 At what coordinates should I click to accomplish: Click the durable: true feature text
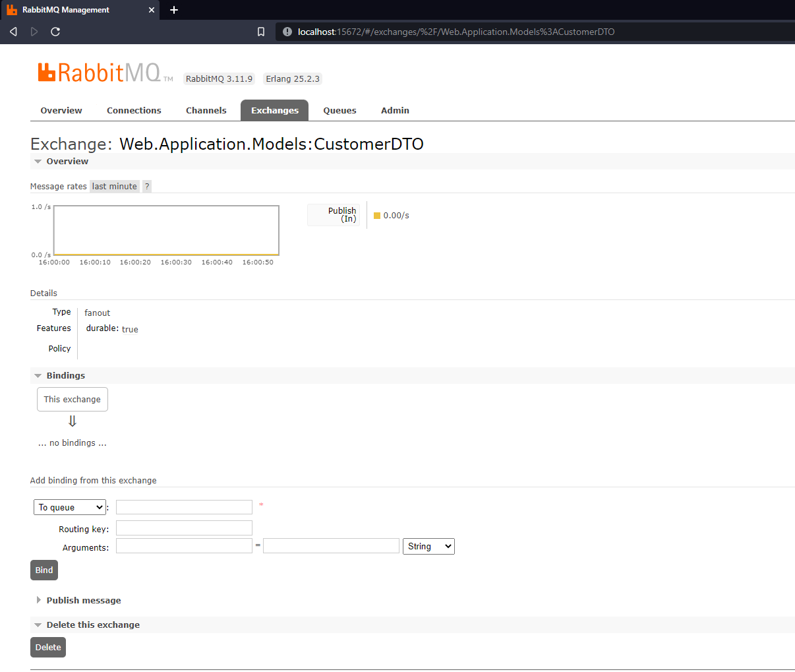pyautogui.click(x=112, y=329)
